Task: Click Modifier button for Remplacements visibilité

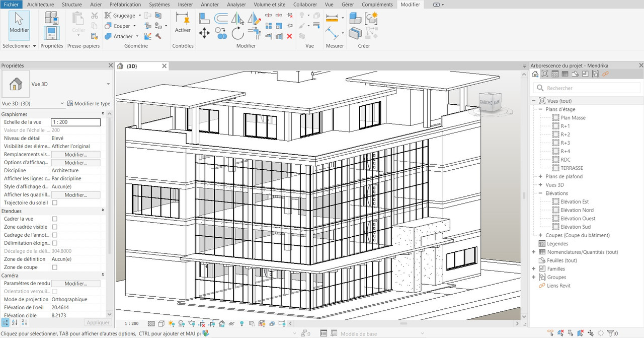Action: pos(75,155)
